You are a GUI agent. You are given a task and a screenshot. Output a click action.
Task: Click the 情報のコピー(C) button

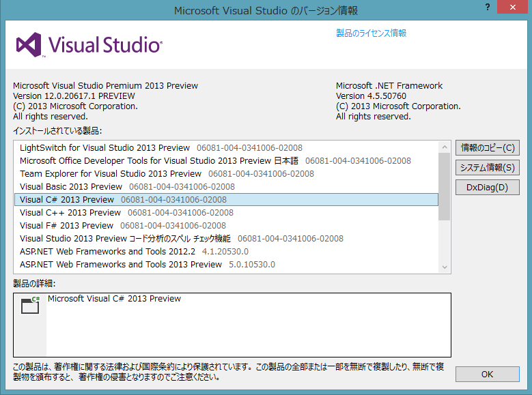click(487, 148)
